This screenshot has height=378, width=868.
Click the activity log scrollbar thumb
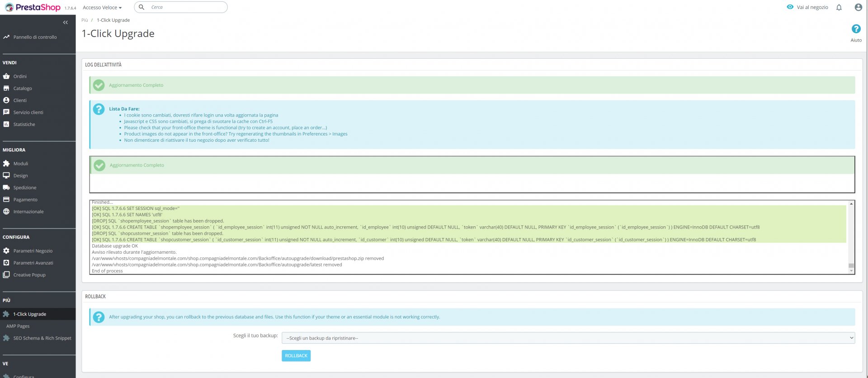click(851, 266)
